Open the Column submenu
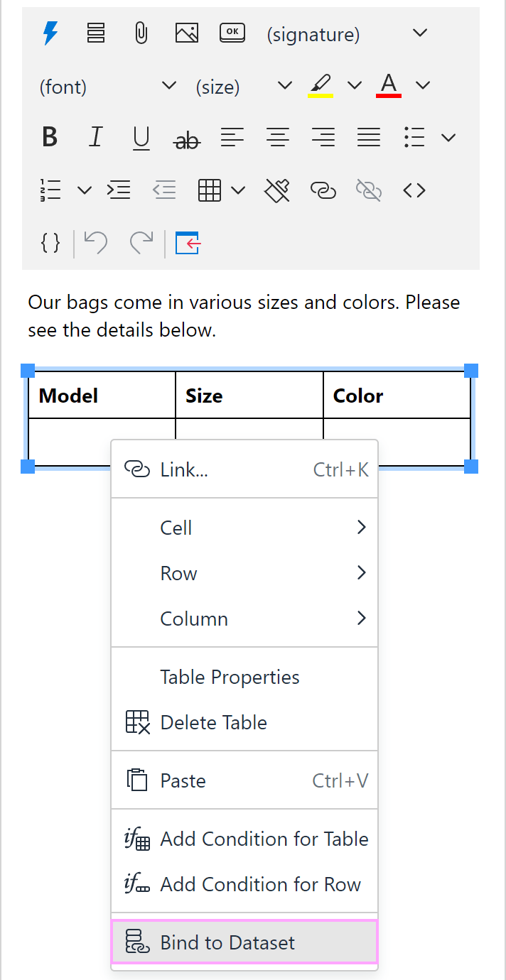Viewport: 506px width, 980px height. coord(244,619)
